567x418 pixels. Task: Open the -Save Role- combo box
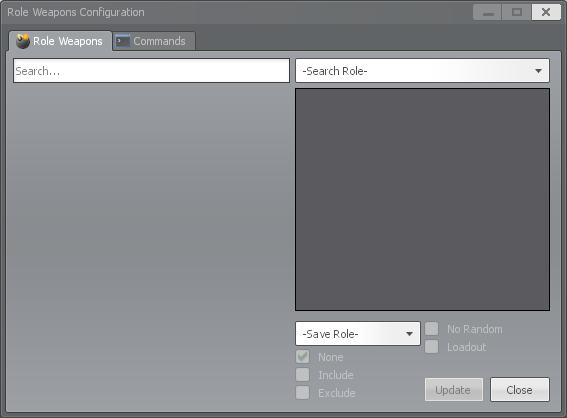click(358, 333)
